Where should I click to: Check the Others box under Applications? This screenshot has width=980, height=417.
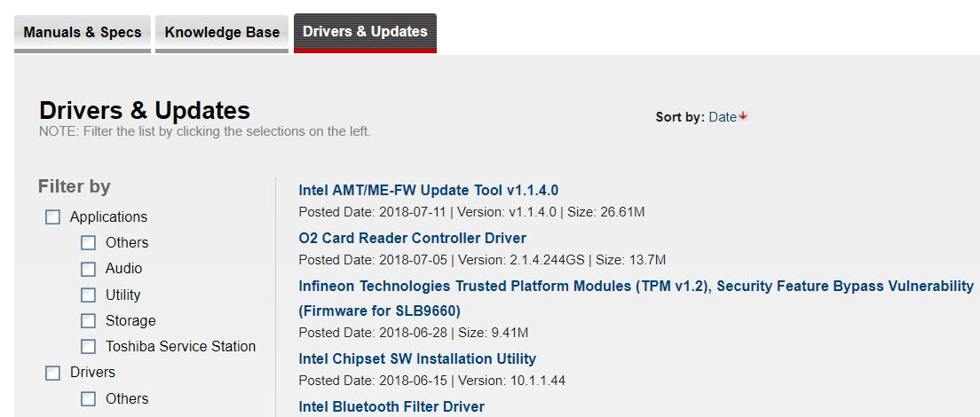pos(88,243)
